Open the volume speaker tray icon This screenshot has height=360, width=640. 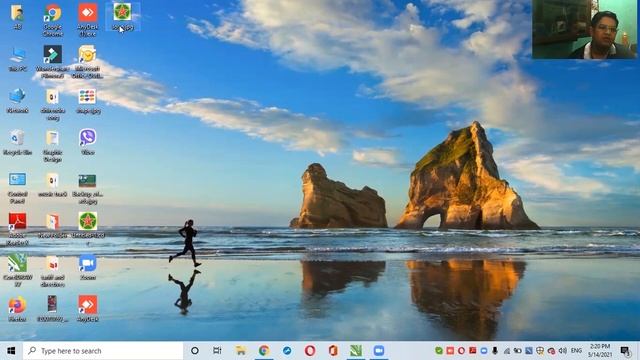click(563, 351)
